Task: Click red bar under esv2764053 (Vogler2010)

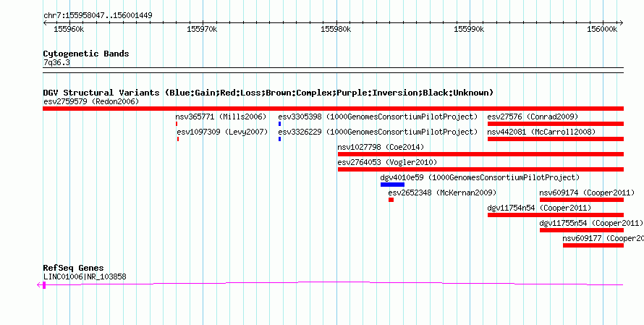Action: click(x=480, y=169)
